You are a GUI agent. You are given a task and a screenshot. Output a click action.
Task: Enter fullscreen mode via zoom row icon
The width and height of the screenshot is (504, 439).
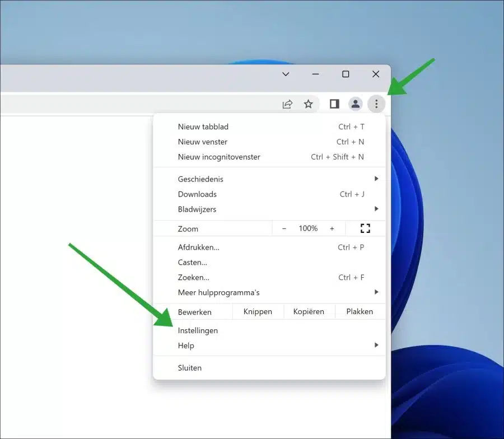tap(366, 228)
